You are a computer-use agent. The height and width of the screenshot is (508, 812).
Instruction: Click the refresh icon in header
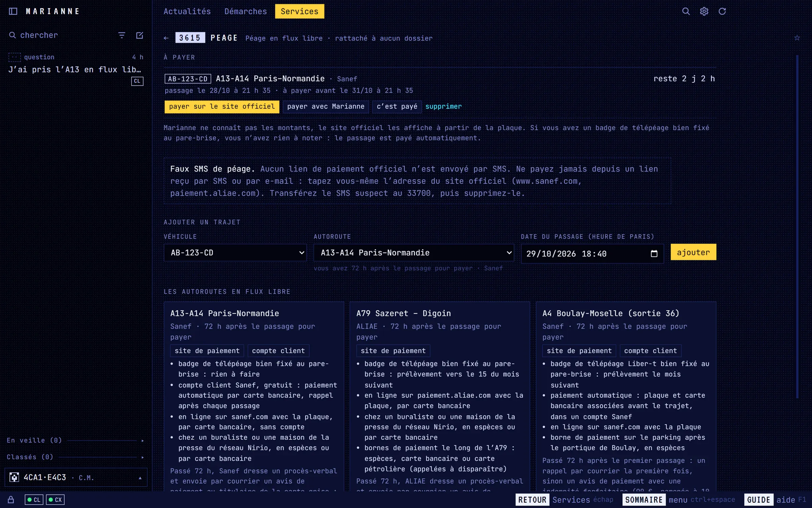[722, 11]
